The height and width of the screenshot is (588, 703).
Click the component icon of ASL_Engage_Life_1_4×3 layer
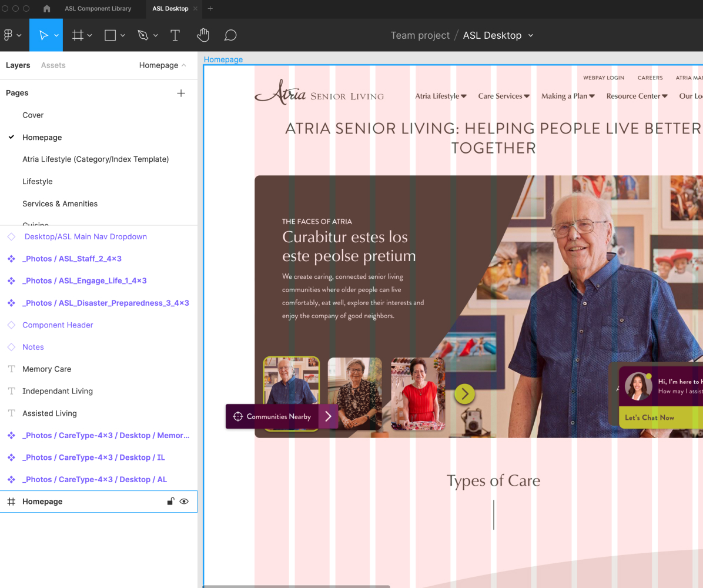coord(11,280)
